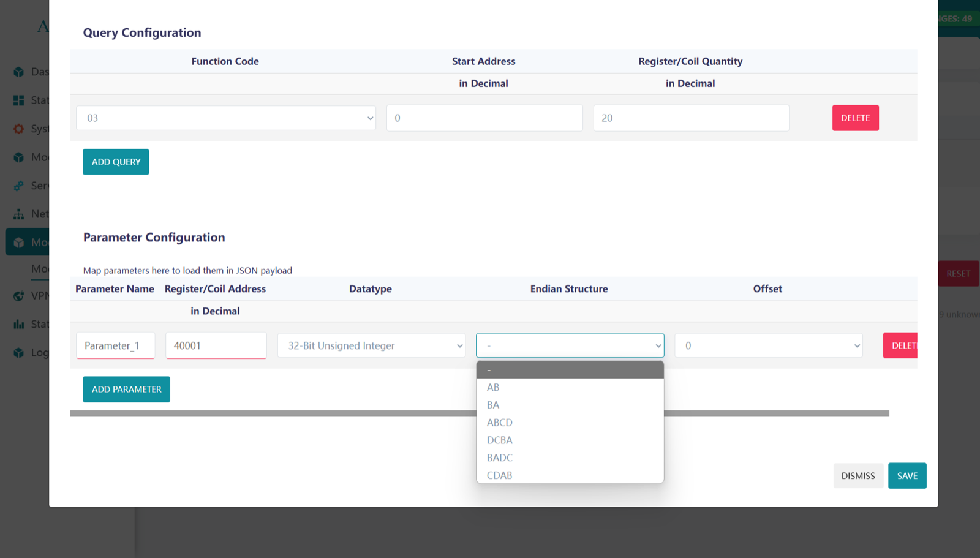Save the Modbus configuration

907,475
